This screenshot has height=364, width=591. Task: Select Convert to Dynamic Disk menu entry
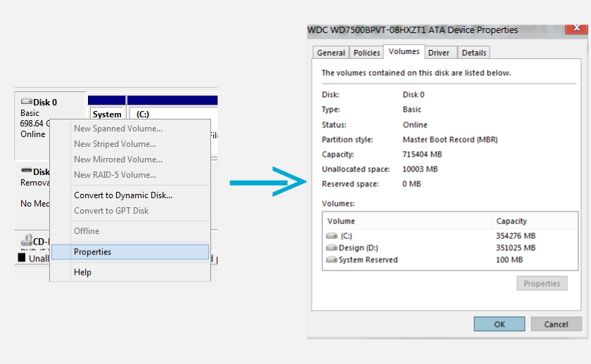point(123,195)
